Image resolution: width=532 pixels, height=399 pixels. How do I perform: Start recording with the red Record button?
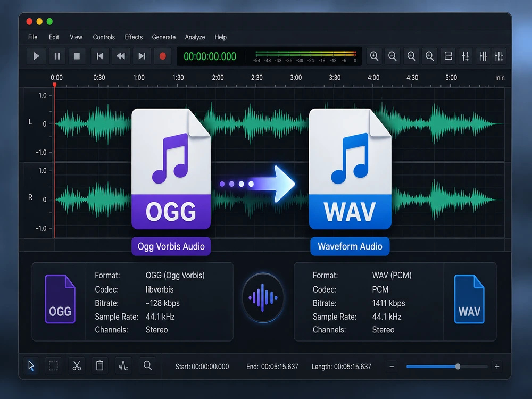point(162,56)
